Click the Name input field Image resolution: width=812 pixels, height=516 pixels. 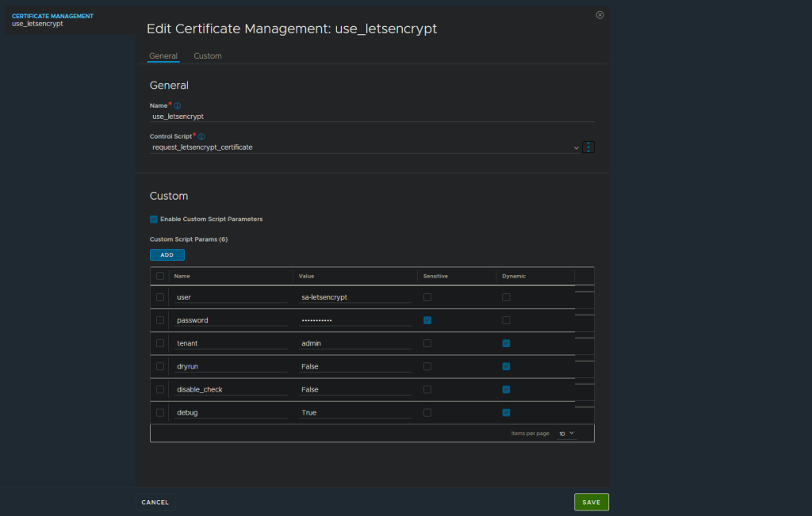[x=372, y=117]
